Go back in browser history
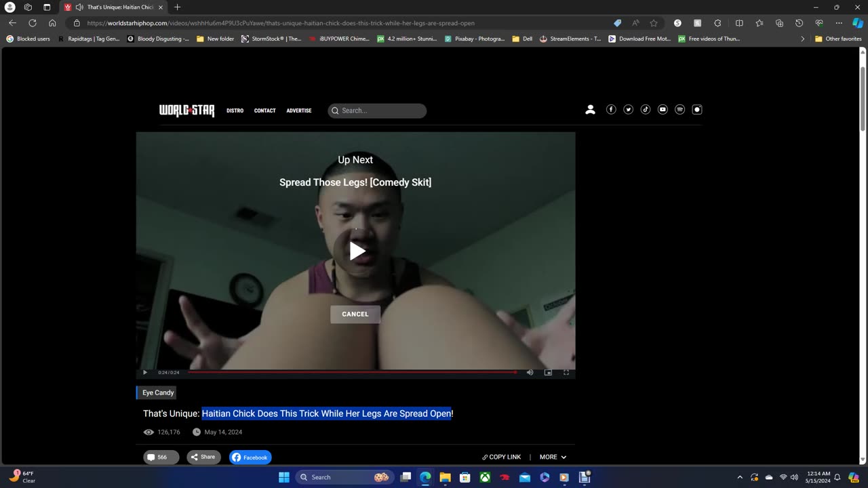This screenshot has height=488, width=868. (x=12, y=23)
